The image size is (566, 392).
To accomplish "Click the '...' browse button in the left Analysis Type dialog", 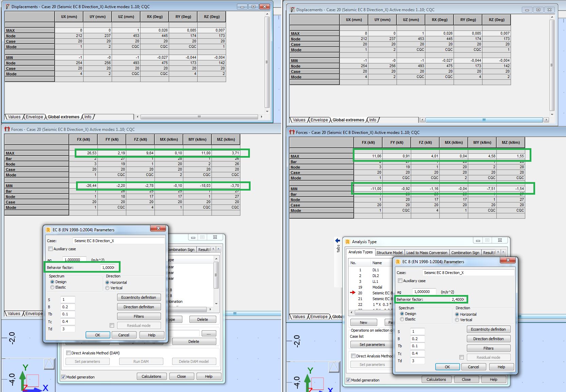I will click(x=208, y=334).
